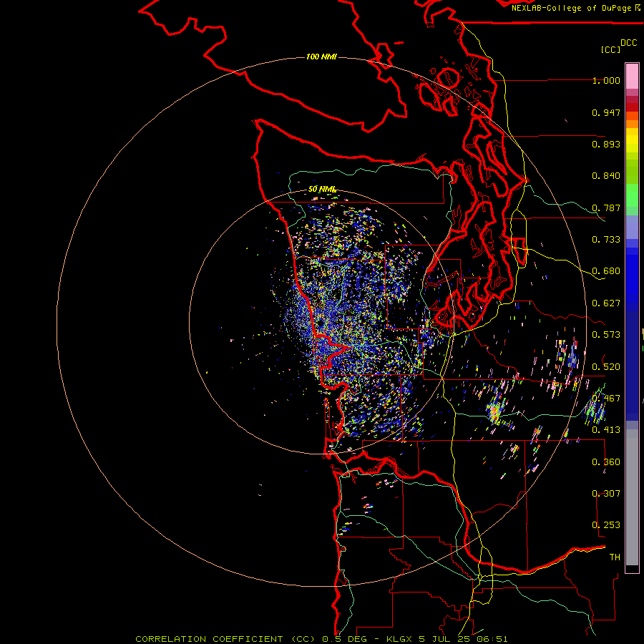Select the 0.893 legend value
Screen dimensions: 644x644
(x=606, y=144)
